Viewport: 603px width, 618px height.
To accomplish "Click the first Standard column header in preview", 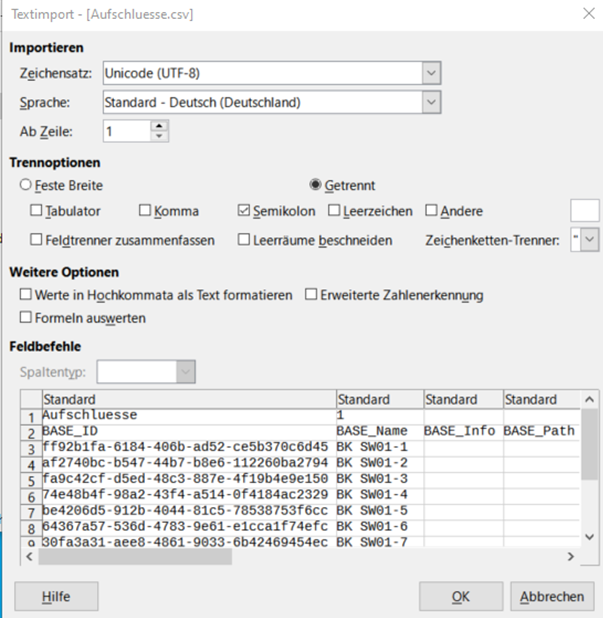I will click(x=189, y=399).
